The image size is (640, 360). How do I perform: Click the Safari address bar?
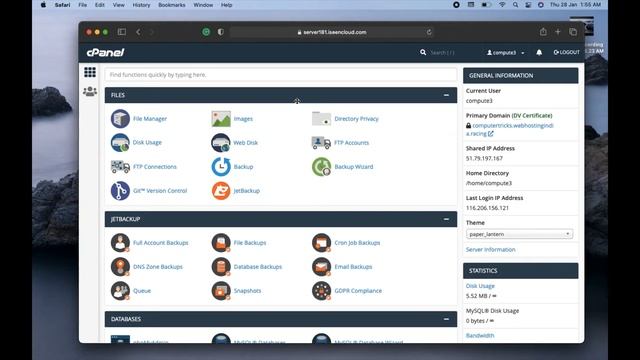point(331,32)
